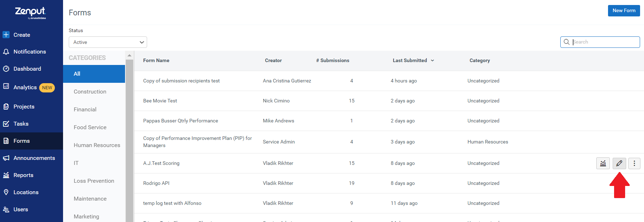The width and height of the screenshot is (644, 222).
Task: Click creator Nick Cimino
Action: point(276,101)
